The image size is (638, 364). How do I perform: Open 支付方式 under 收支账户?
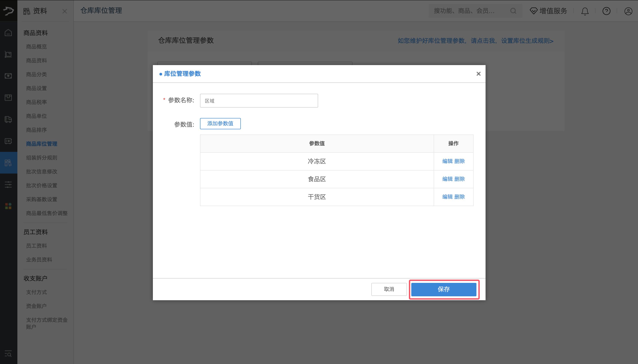tap(36, 292)
